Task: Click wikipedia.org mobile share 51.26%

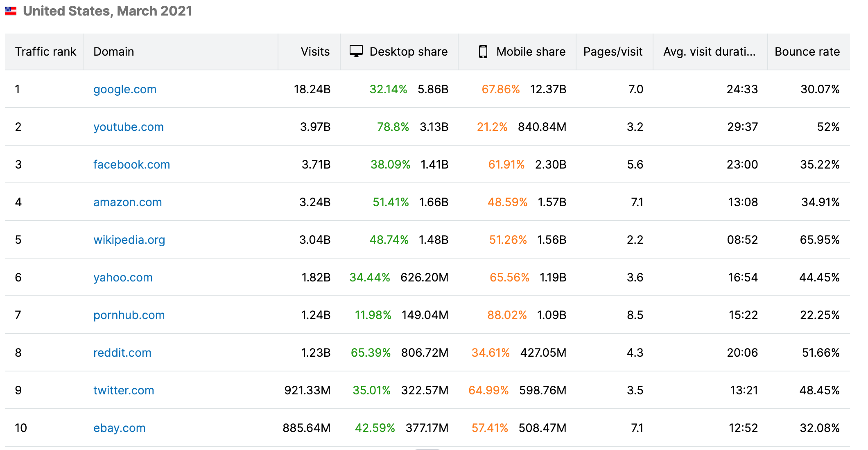Action: (x=508, y=240)
